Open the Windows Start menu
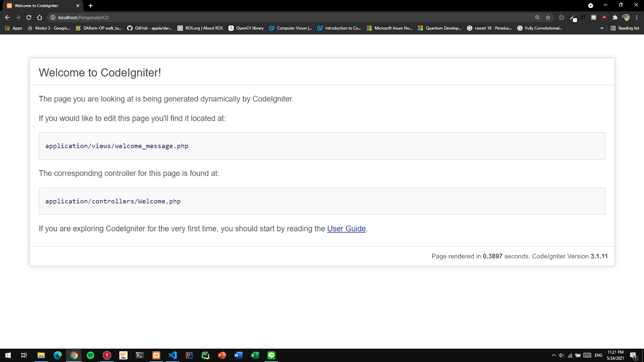 [x=8, y=355]
